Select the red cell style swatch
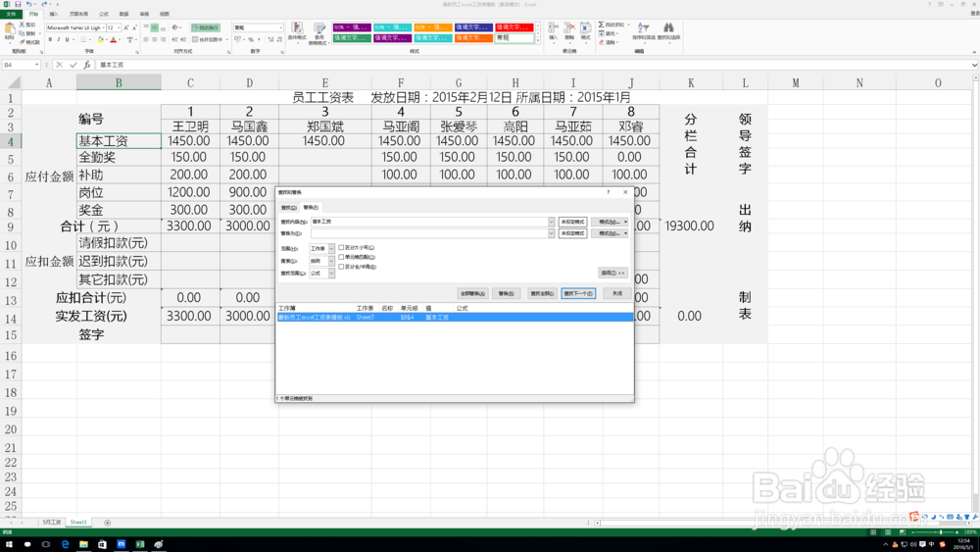 [x=514, y=27]
